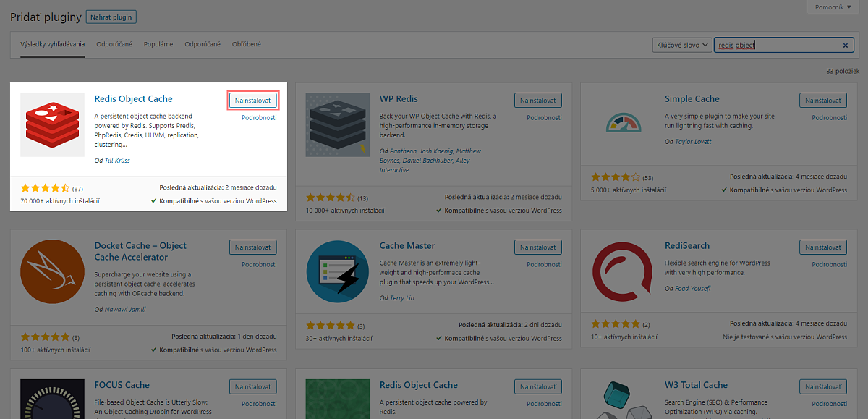
Task: Install Redis Object Cache by Till Krüss
Action: pyautogui.click(x=253, y=101)
